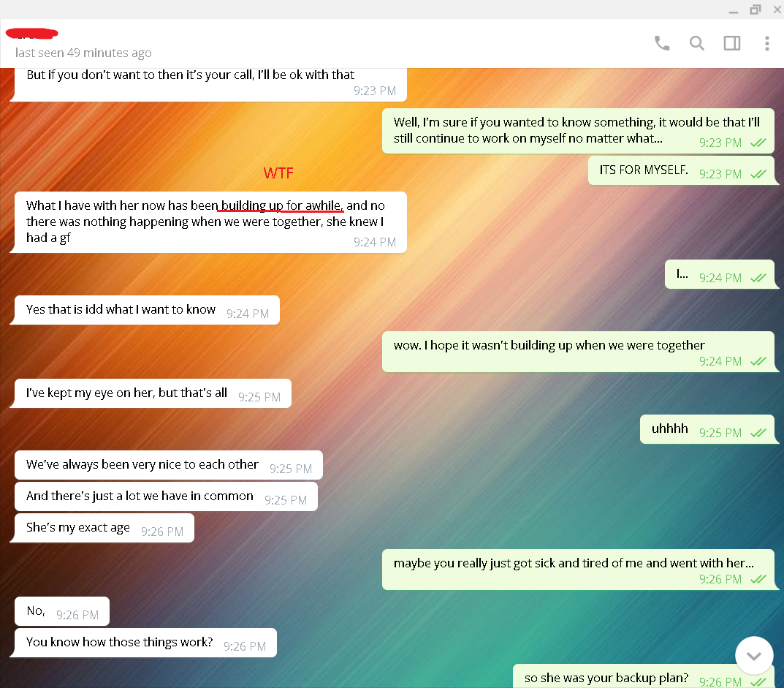This screenshot has width=784, height=688.
Task: Toggle the right side panel icon
Action: (732, 44)
